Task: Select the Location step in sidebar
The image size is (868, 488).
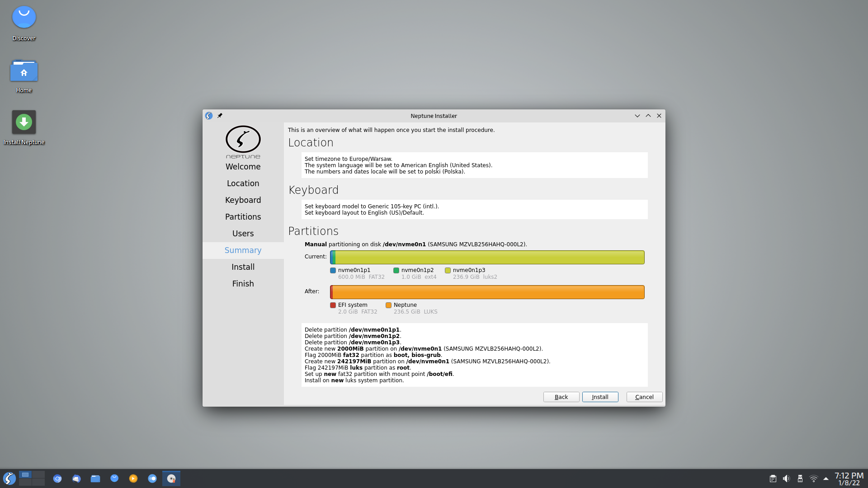Action: coord(243,183)
